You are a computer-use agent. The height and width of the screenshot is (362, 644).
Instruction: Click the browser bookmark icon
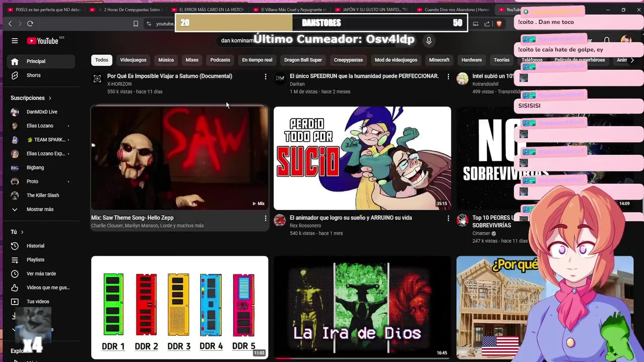point(136,24)
